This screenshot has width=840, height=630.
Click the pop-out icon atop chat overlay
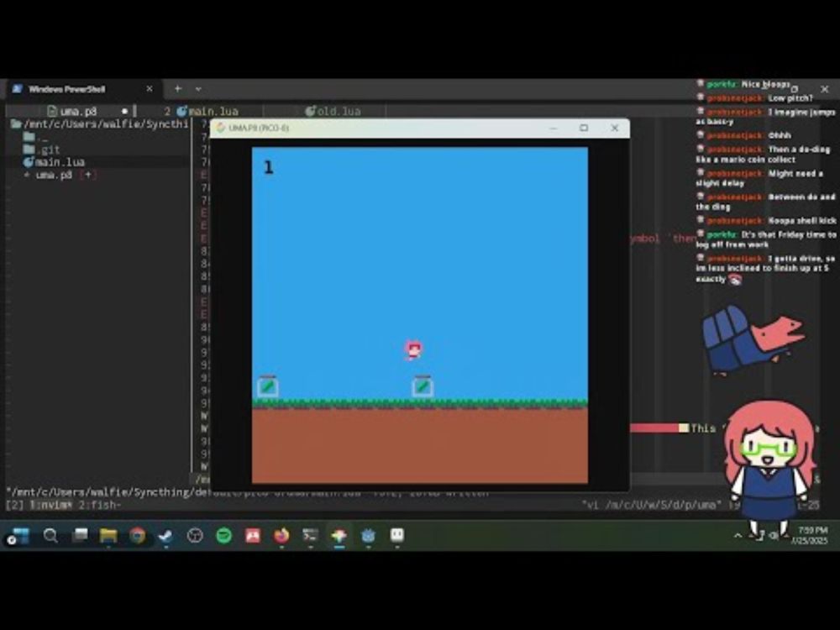click(795, 89)
